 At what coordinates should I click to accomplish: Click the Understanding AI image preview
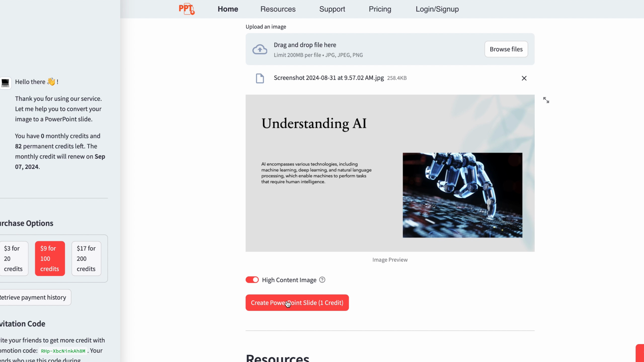(x=390, y=173)
